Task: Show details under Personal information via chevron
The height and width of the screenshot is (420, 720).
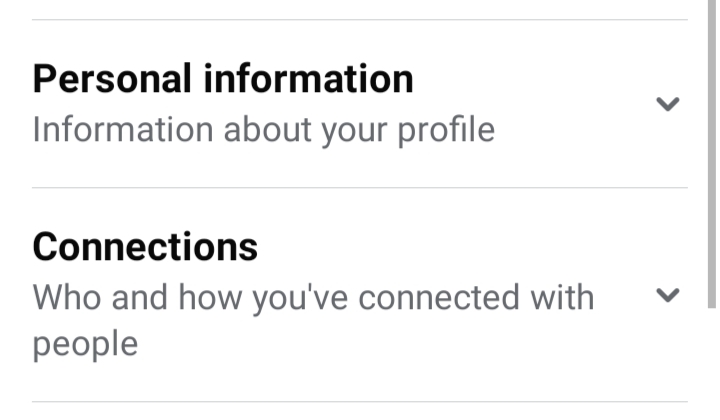Action: tap(667, 104)
